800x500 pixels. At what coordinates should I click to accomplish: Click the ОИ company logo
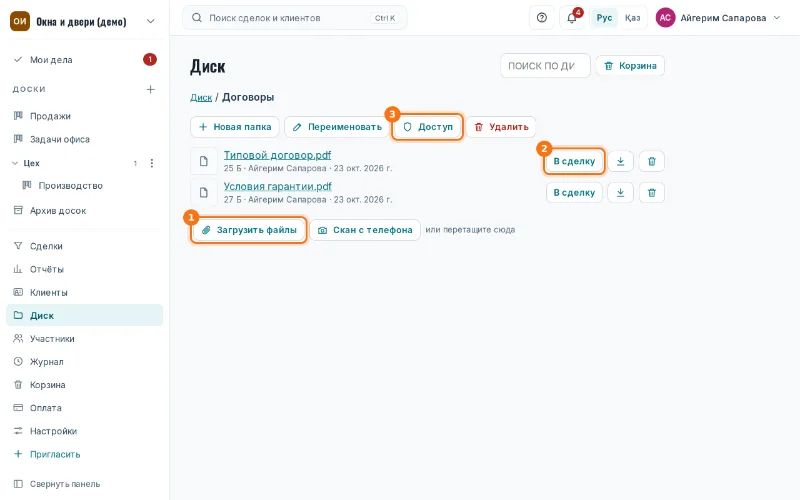(x=20, y=21)
